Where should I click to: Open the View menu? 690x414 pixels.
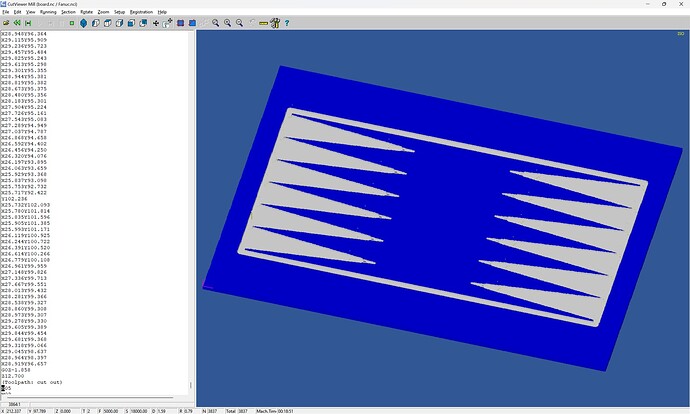(x=30, y=12)
